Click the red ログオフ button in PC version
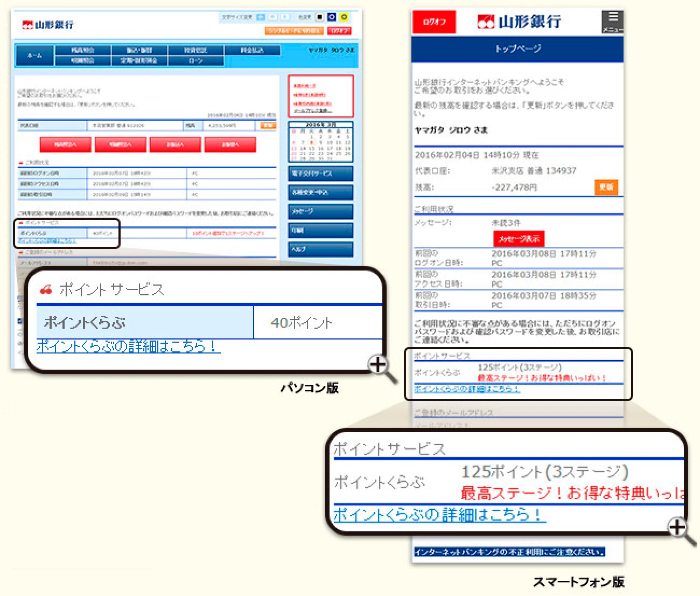 pos(340,31)
